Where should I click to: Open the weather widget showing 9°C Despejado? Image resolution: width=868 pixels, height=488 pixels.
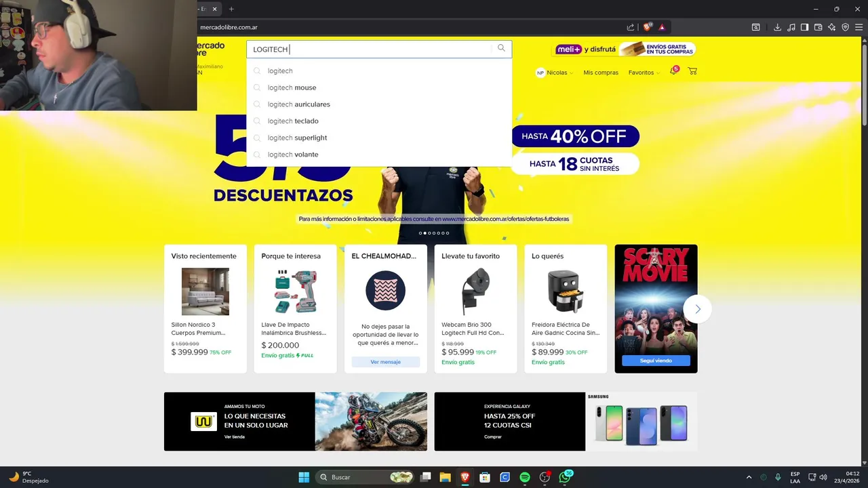click(x=28, y=477)
